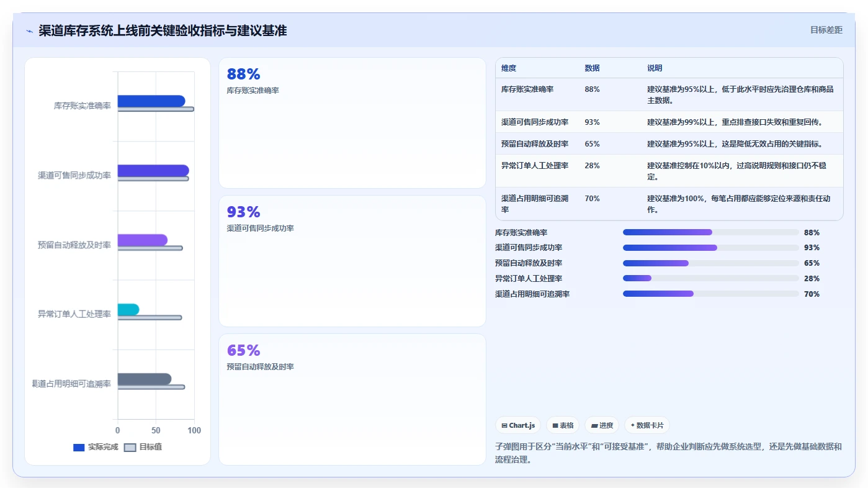Click the 预留自动释放及时率 caption under 65%
Image resolution: width=868 pixels, height=488 pixels.
(261, 367)
